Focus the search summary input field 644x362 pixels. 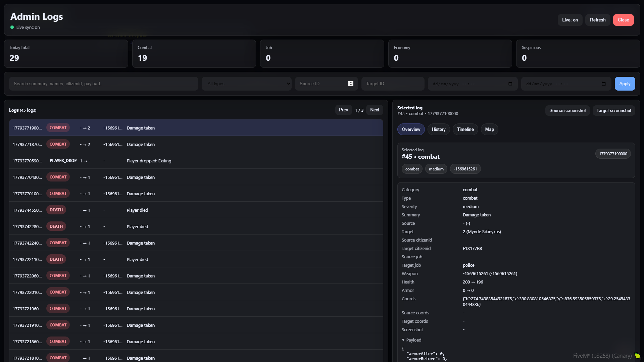[x=104, y=84]
